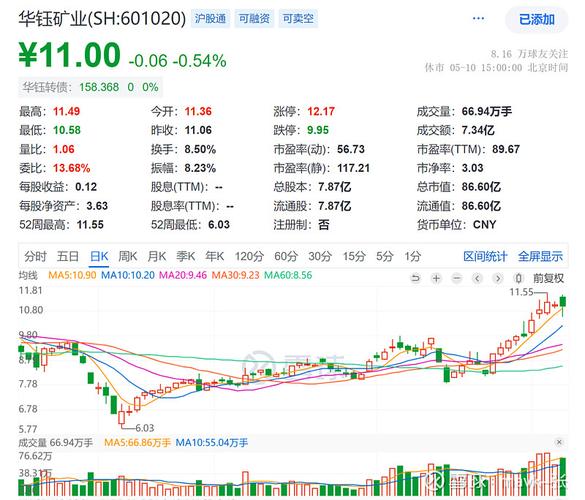585x500 pixels.
Task: Click the 货币单位 value CNY
Action: (x=485, y=225)
